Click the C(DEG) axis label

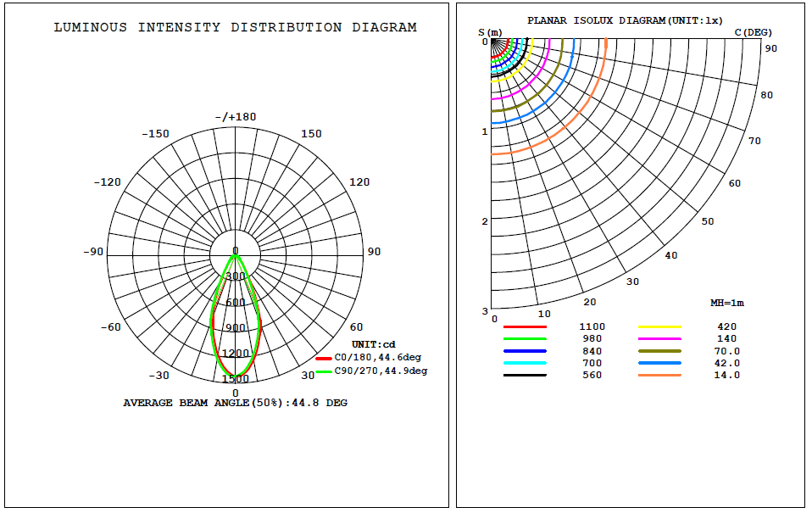753,32
